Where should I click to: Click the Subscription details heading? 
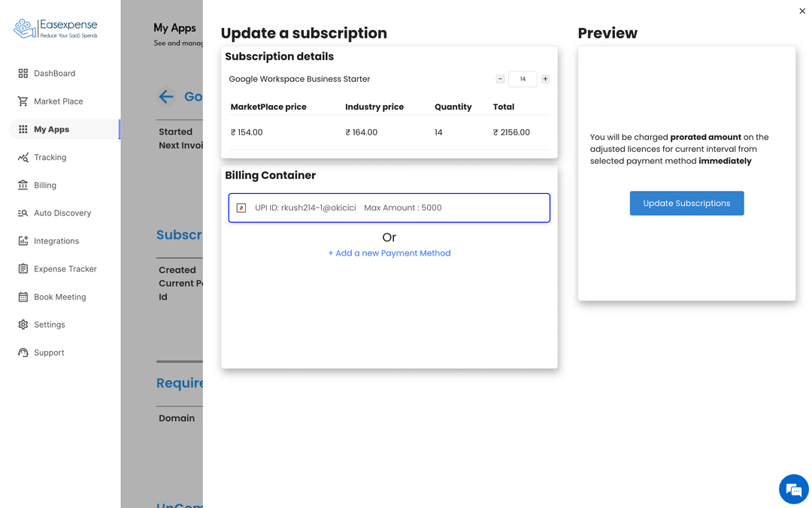[279, 56]
